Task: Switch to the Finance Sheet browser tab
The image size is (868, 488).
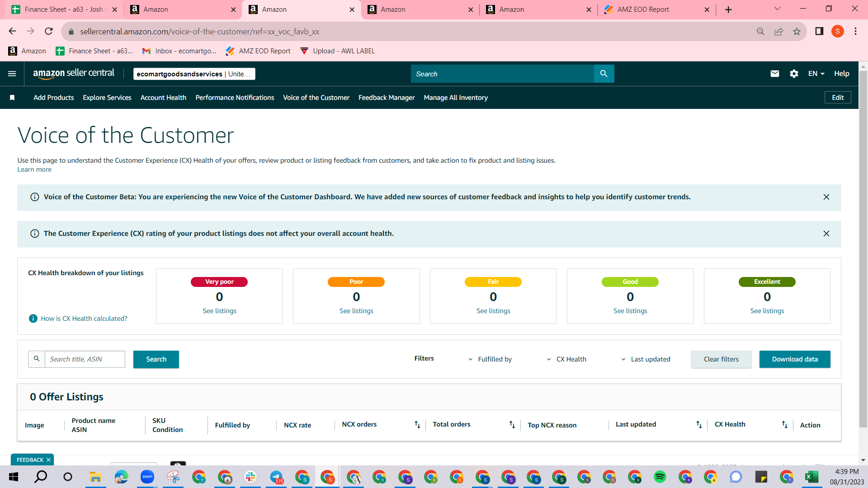Action: pyautogui.click(x=64, y=9)
